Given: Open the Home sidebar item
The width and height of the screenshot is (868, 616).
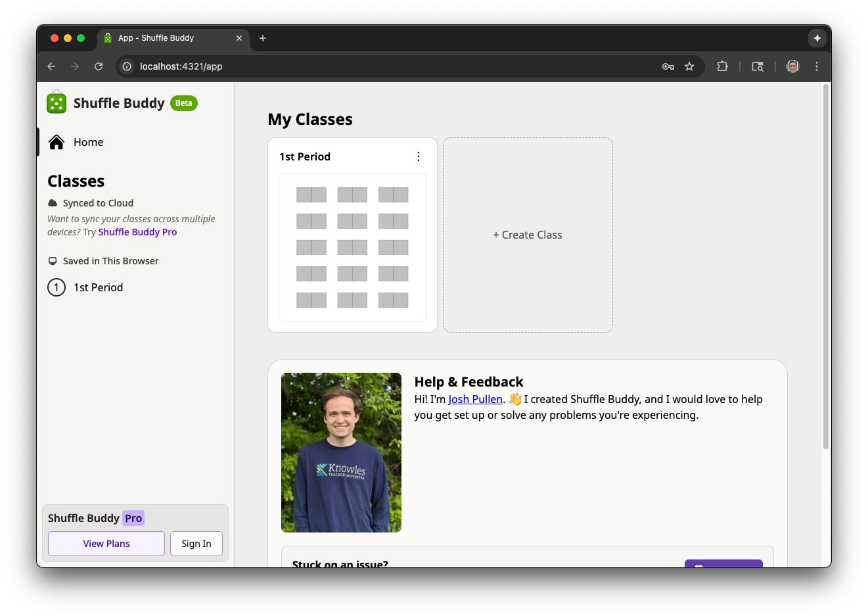Looking at the screenshot, I should click(x=136, y=142).
